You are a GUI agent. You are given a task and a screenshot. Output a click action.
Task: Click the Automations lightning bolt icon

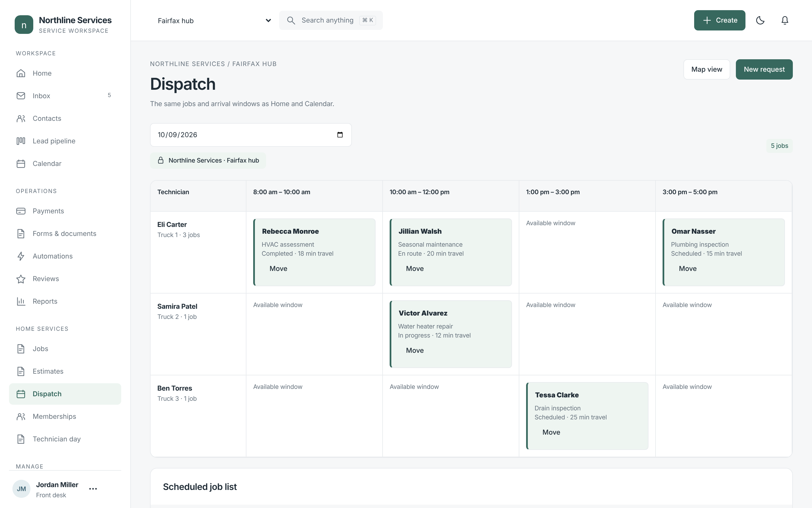click(21, 256)
